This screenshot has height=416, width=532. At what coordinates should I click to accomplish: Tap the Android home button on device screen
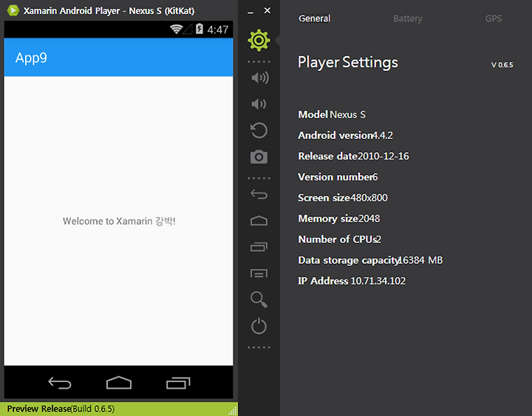(x=119, y=383)
